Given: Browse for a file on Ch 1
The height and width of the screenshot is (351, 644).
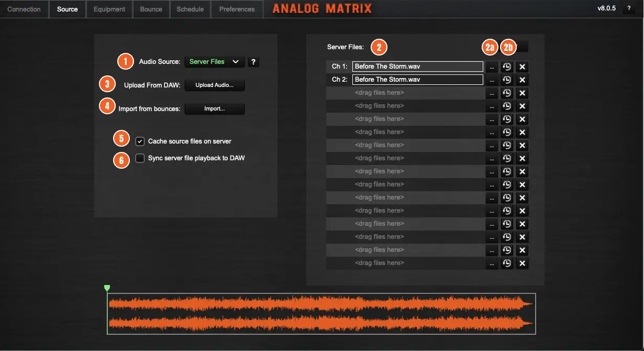Looking at the screenshot, I should (x=492, y=67).
